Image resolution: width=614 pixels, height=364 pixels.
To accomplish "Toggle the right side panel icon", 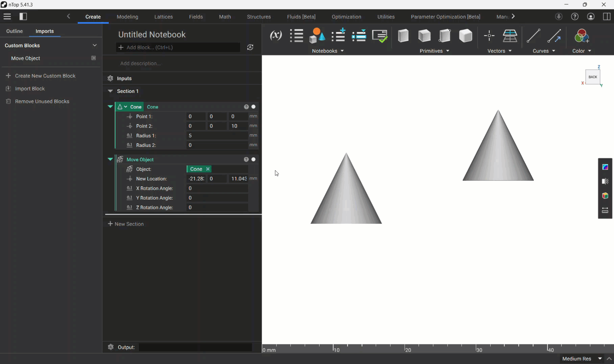I will pos(607,17).
